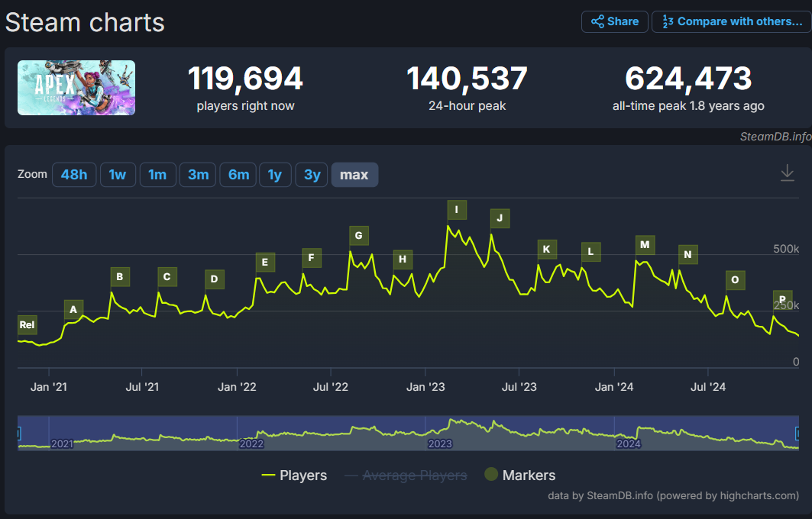Viewport: 812px width, 519px height.
Task: Select the 3m zoom range
Action: tap(198, 175)
